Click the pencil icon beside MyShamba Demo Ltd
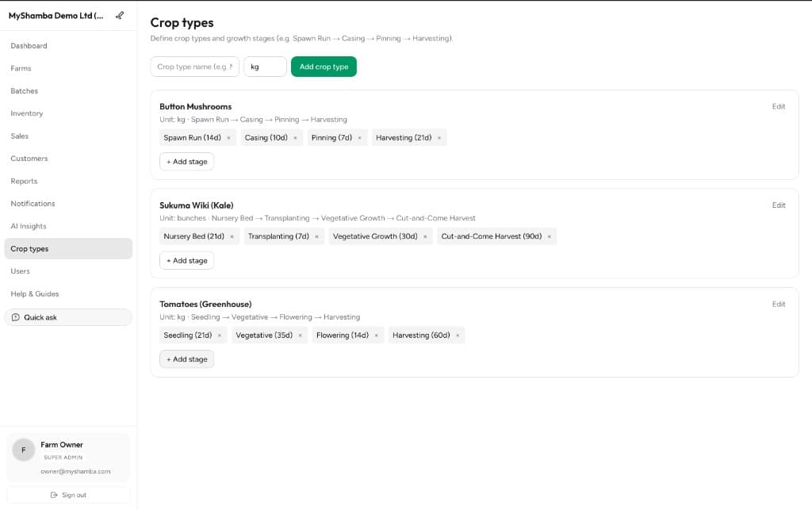The image size is (812, 510). tap(121, 14)
